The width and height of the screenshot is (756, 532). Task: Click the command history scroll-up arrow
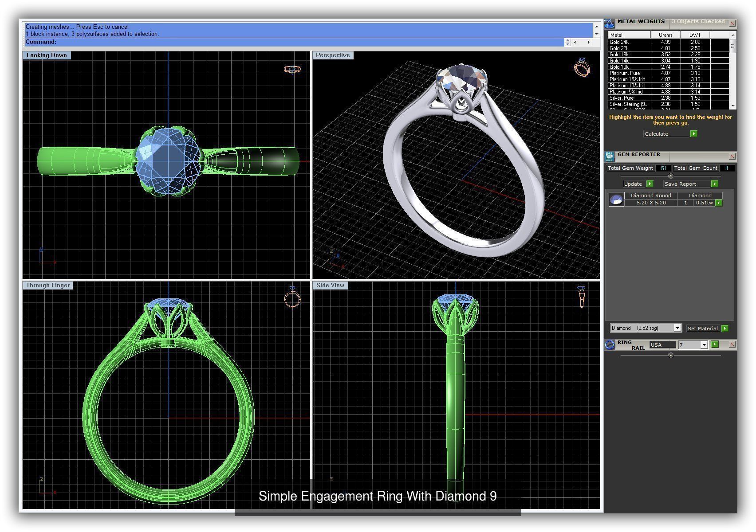pyautogui.click(x=596, y=27)
